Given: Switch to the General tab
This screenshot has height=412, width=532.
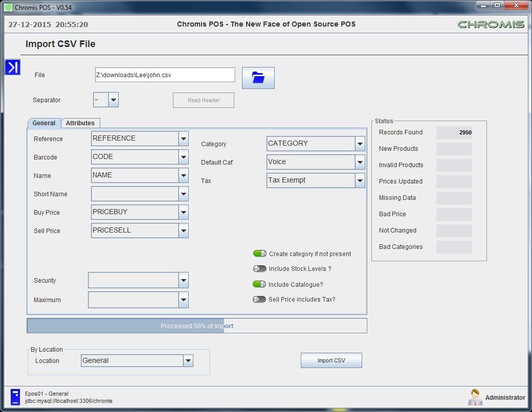Looking at the screenshot, I should click(44, 123).
